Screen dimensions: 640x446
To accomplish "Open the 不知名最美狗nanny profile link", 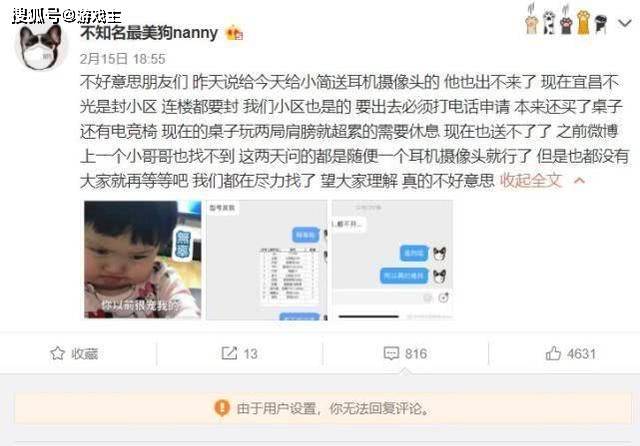I will click(149, 33).
